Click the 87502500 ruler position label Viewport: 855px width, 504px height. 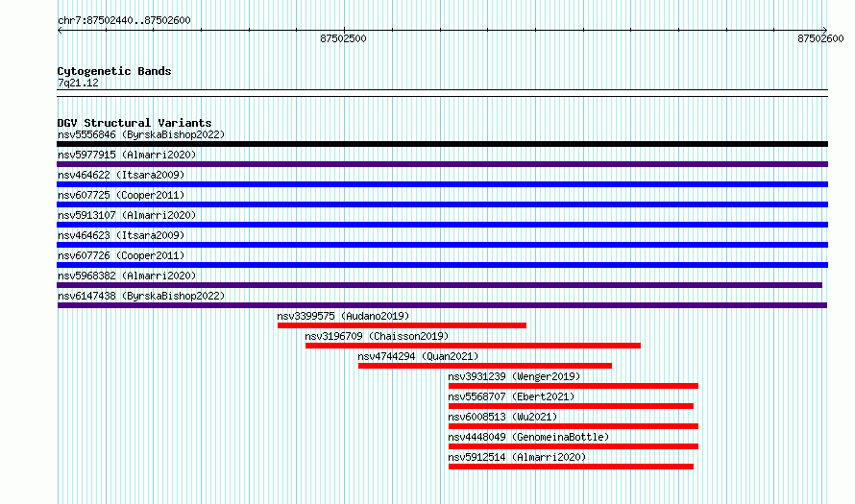[344, 38]
